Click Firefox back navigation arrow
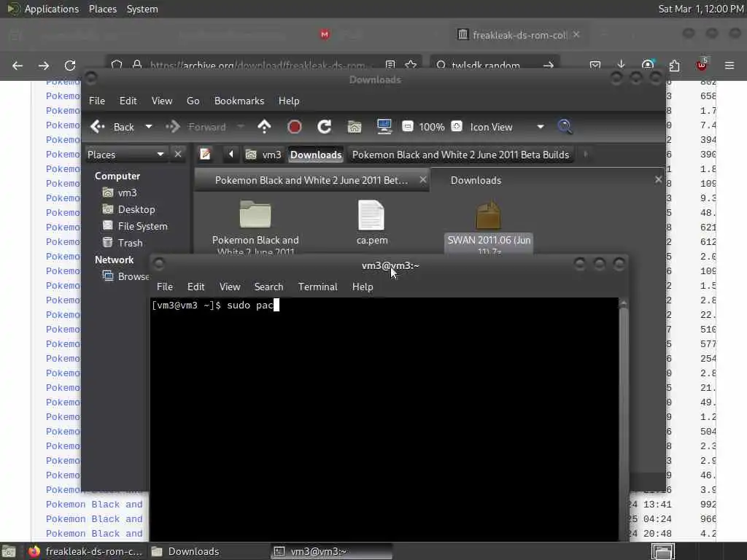Screen dimensions: 747x560 (18, 65)
